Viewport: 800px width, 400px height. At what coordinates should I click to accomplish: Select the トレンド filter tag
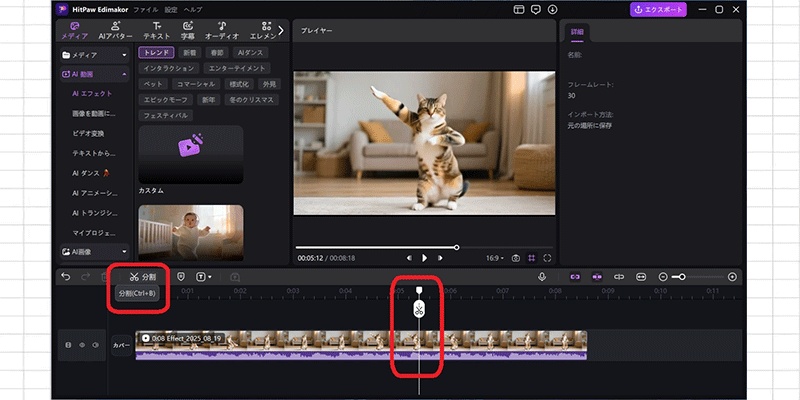click(x=157, y=53)
